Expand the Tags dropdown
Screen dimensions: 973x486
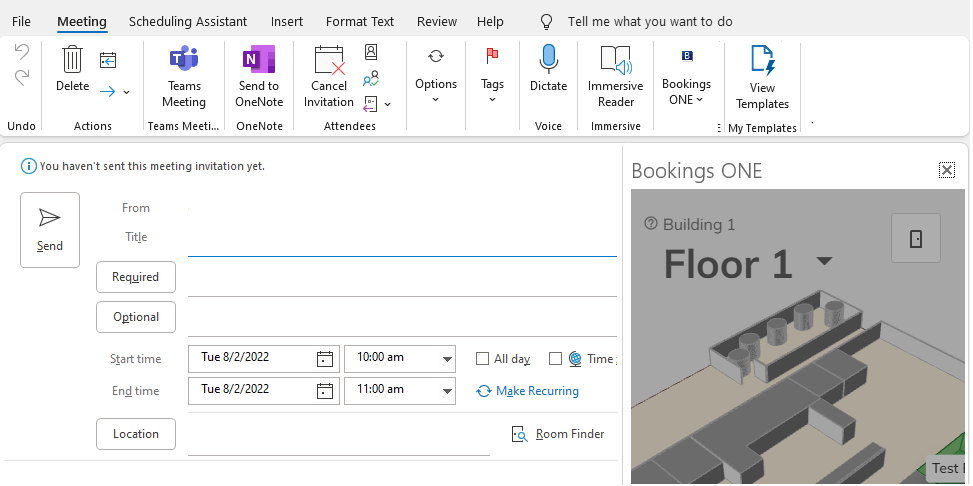[x=492, y=99]
